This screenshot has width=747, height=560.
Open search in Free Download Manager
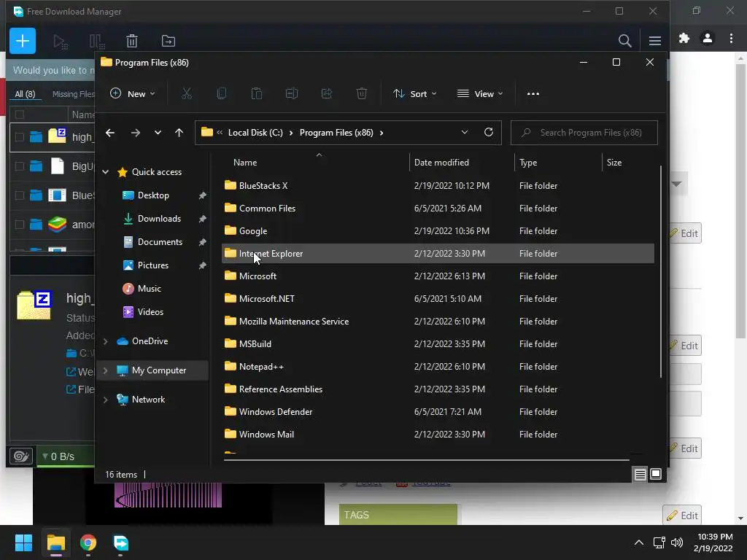tap(624, 41)
